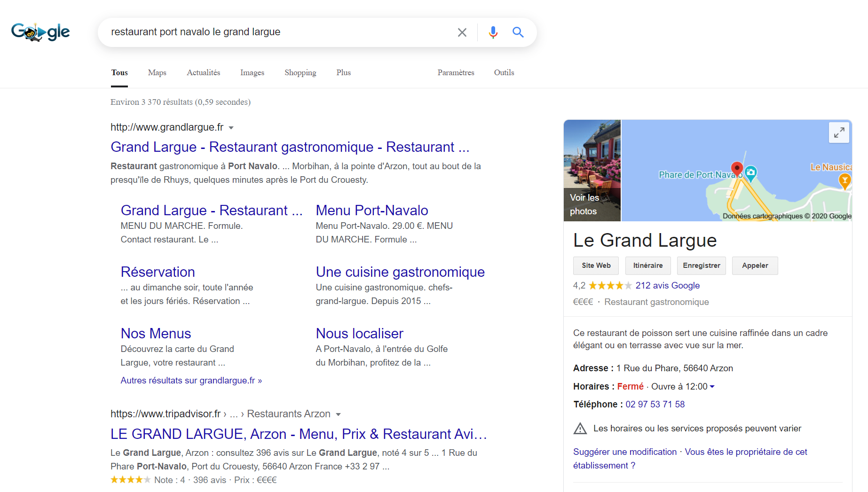Click the orange Le Nausicaa bar marker
The height and width of the screenshot is (492, 868).
click(845, 181)
